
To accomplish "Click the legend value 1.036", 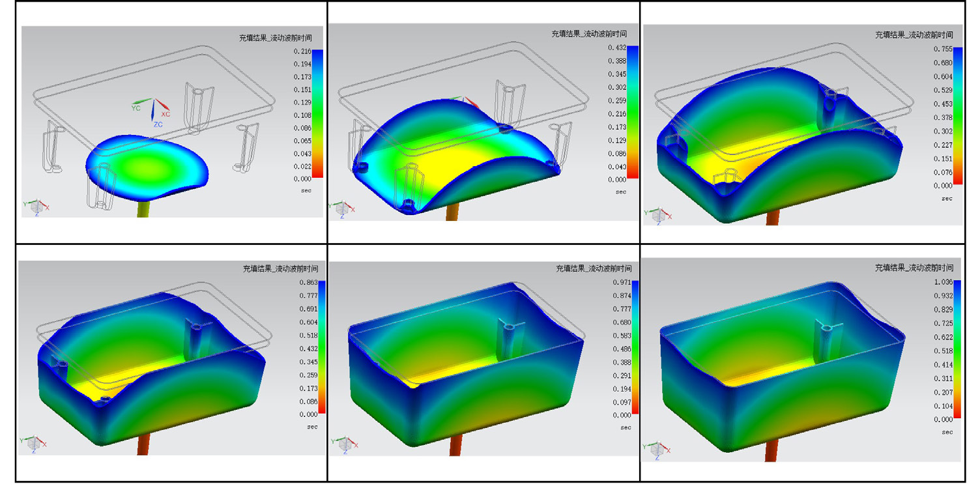I will (943, 283).
